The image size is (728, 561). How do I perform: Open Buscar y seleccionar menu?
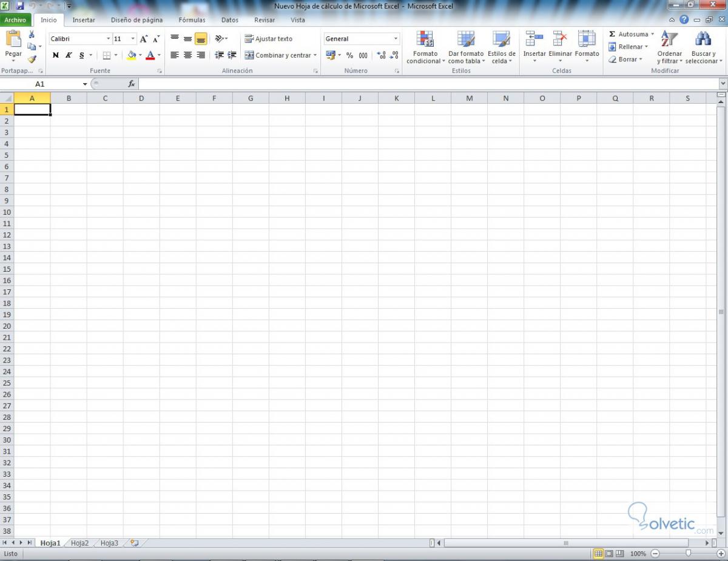pyautogui.click(x=704, y=47)
